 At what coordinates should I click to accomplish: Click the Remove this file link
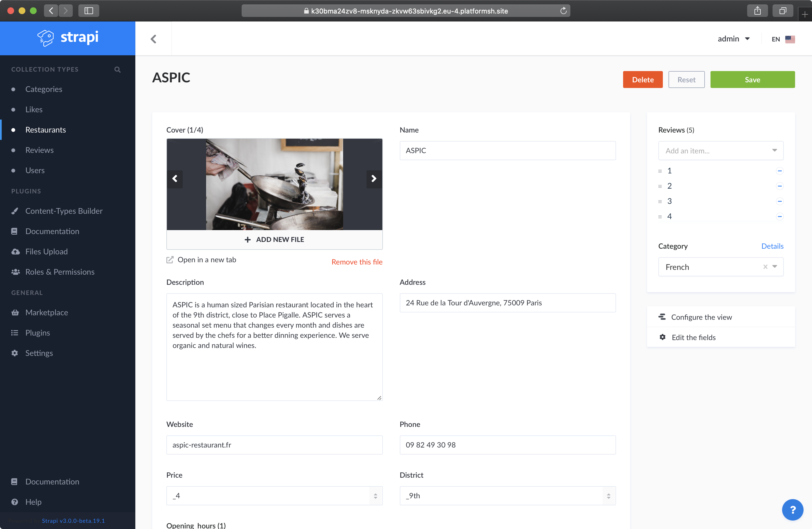pyautogui.click(x=357, y=262)
